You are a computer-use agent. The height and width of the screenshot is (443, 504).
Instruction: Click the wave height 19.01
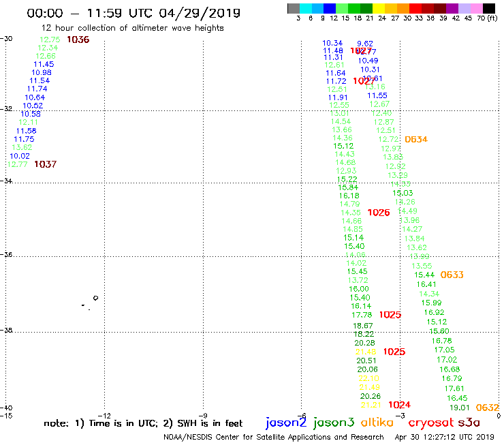click(x=459, y=408)
